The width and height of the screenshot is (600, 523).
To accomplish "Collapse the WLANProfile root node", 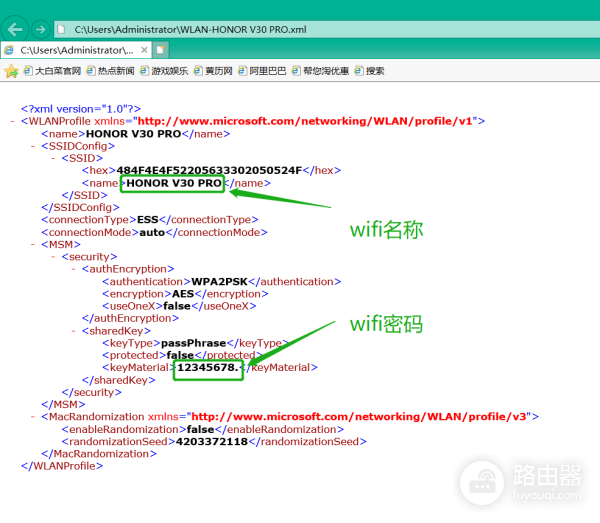I will click(x=13, y=121).
